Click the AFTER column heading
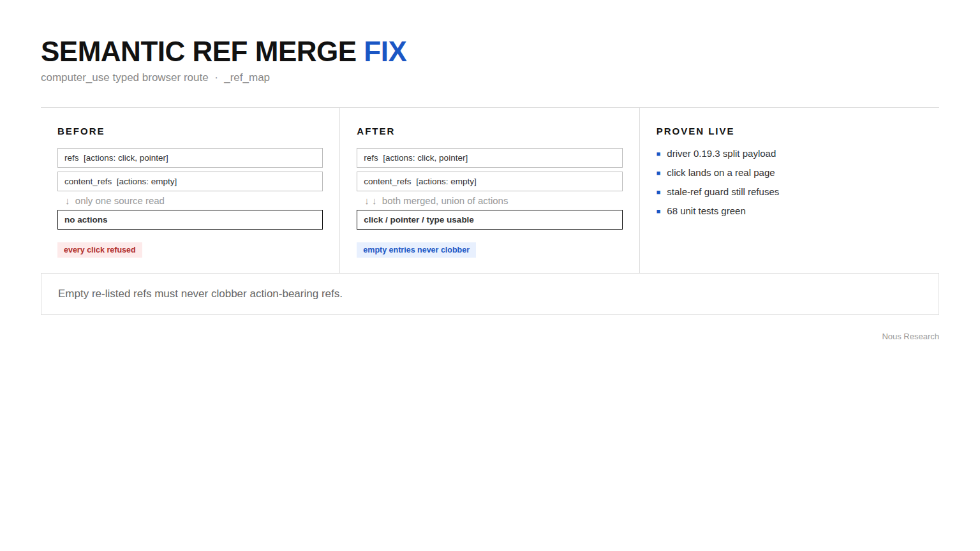This screenshot has width=980, height=551. (376, 131)
